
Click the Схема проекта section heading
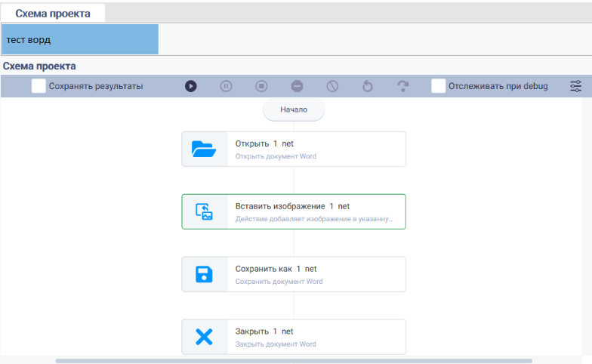point(39,66)
